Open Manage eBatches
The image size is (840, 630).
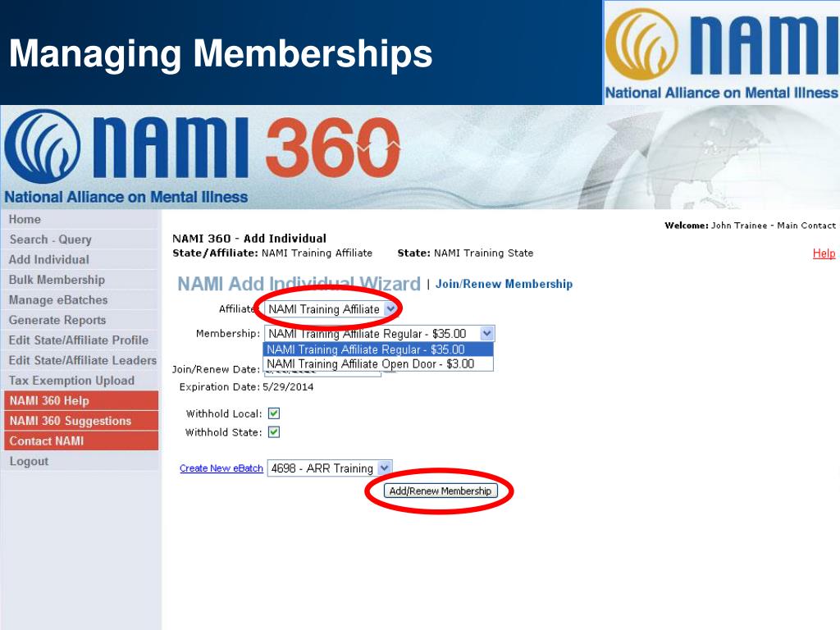tap(58, 300)
